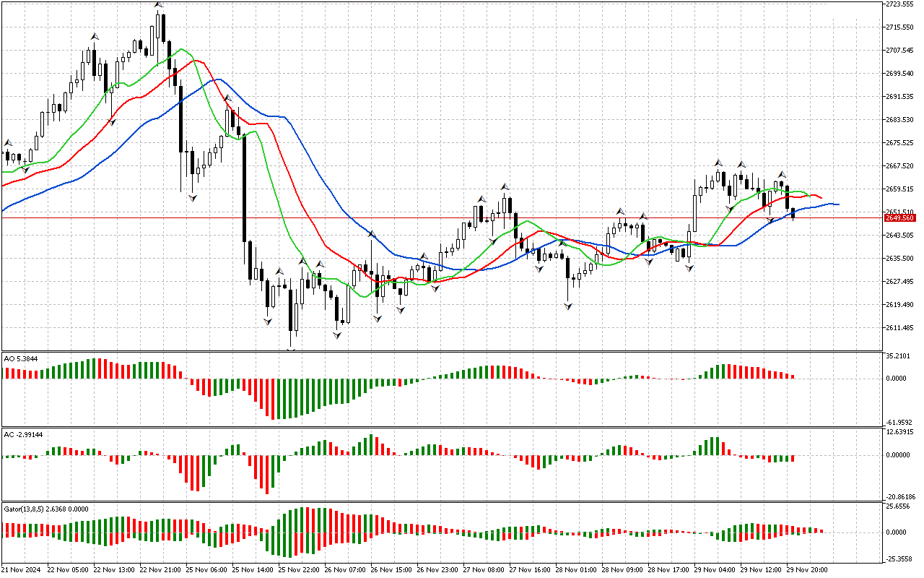The height and width of the screenshot is (578, 924).
Task: Select the 12.63915 AC scale value
Action: pos(899,433)
